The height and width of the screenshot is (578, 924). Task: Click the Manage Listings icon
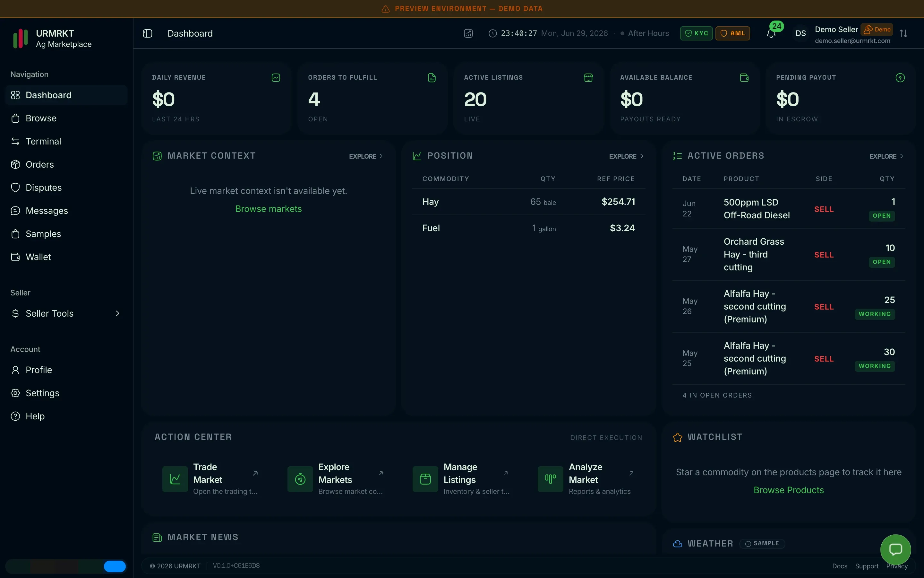pos(425,478)
